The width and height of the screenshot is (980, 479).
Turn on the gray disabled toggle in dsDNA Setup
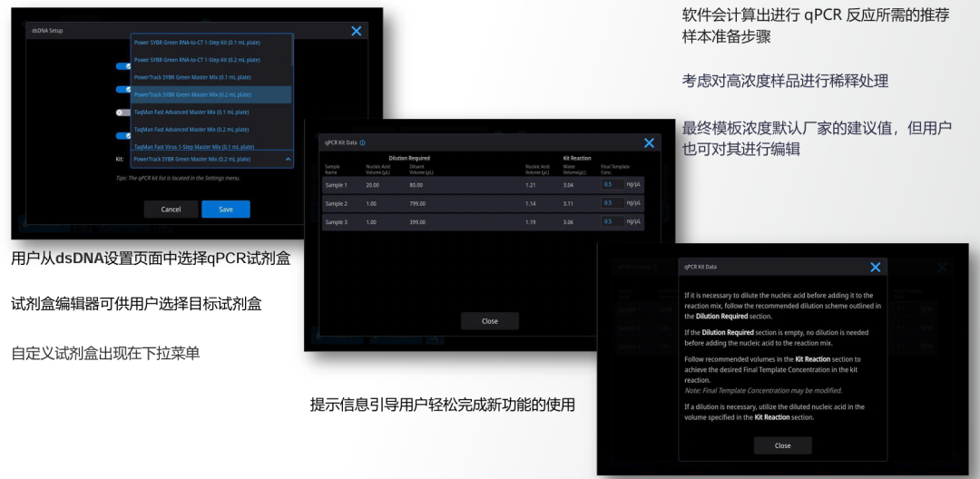(x=123, y=112)
